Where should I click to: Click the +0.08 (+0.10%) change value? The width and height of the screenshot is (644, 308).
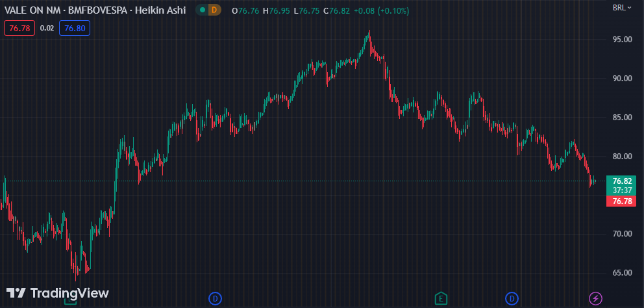[380, 10]
